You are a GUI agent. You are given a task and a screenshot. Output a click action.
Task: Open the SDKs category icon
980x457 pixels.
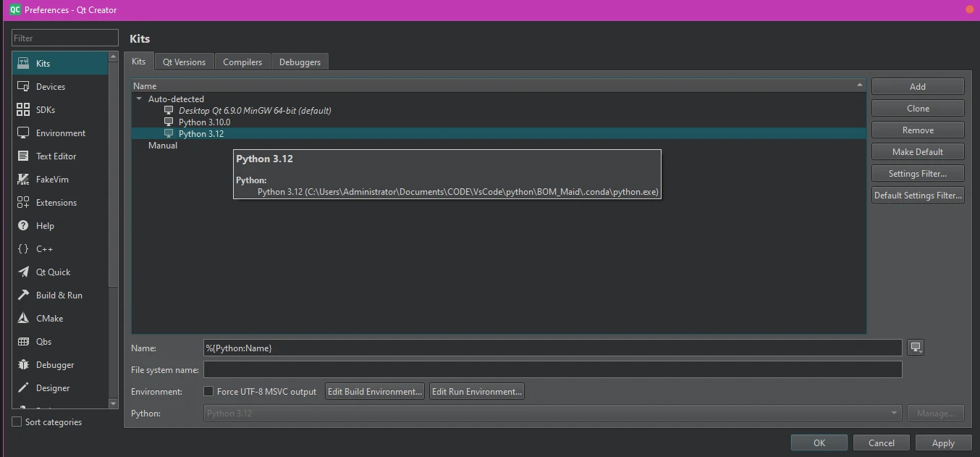(23, 109)
